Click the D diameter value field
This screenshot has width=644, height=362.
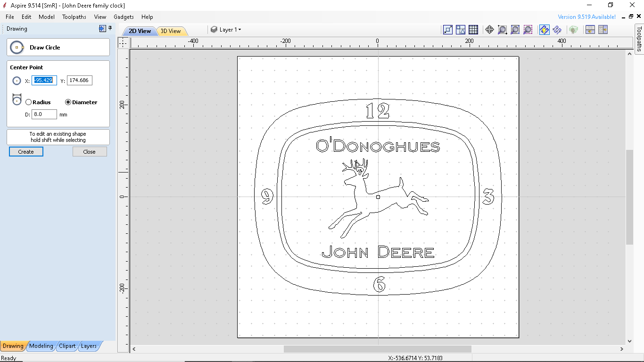click(44, 115)
